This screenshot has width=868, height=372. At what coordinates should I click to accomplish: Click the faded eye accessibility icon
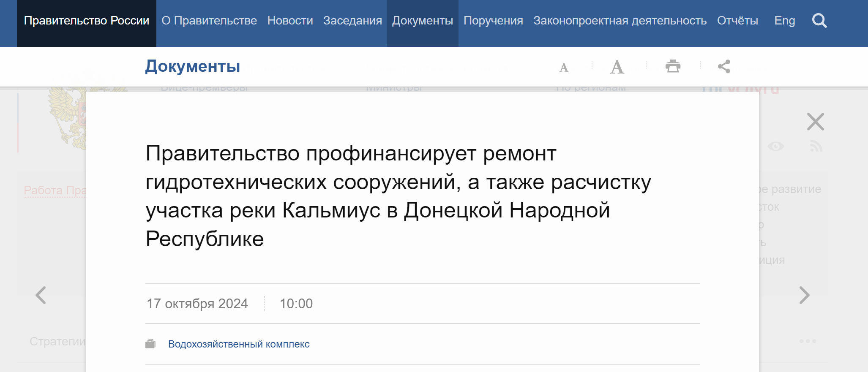pos(776,147)
